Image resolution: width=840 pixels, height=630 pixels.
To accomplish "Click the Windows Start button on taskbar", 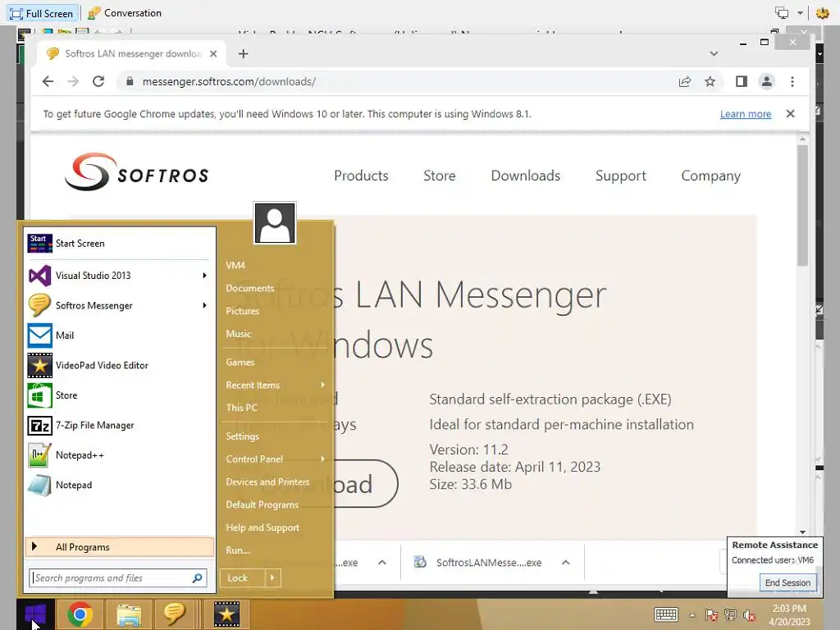I will [35, 614].
